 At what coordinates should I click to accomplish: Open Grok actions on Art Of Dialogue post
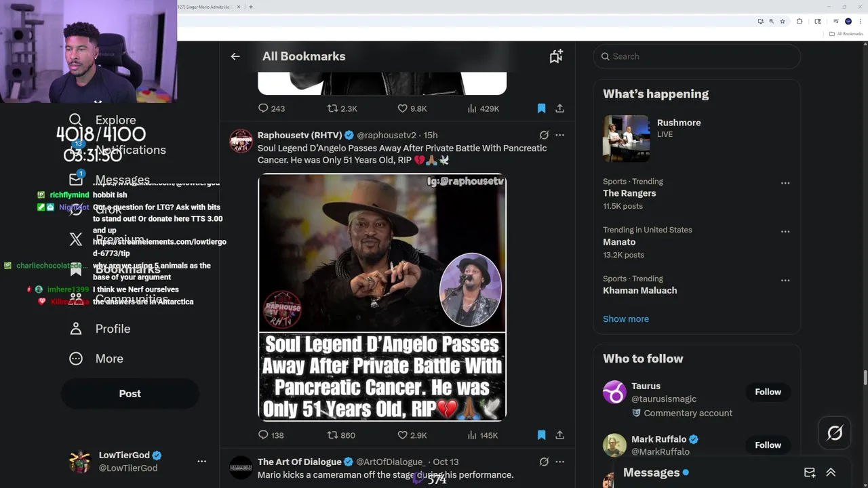(544, 462)
